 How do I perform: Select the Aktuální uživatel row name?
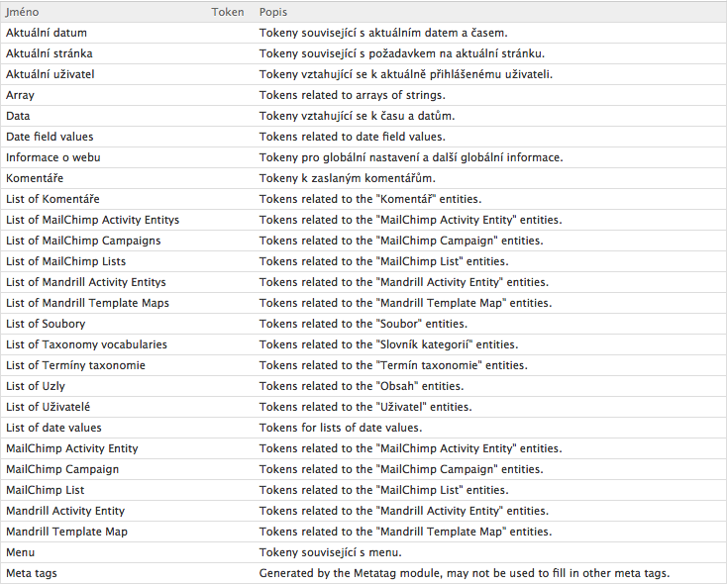point(51,74)
